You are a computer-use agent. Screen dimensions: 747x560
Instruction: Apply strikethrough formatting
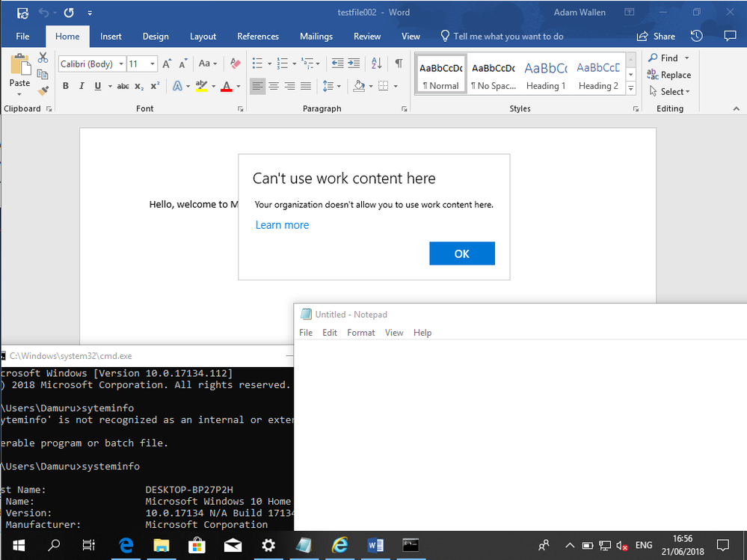[123, 86]
